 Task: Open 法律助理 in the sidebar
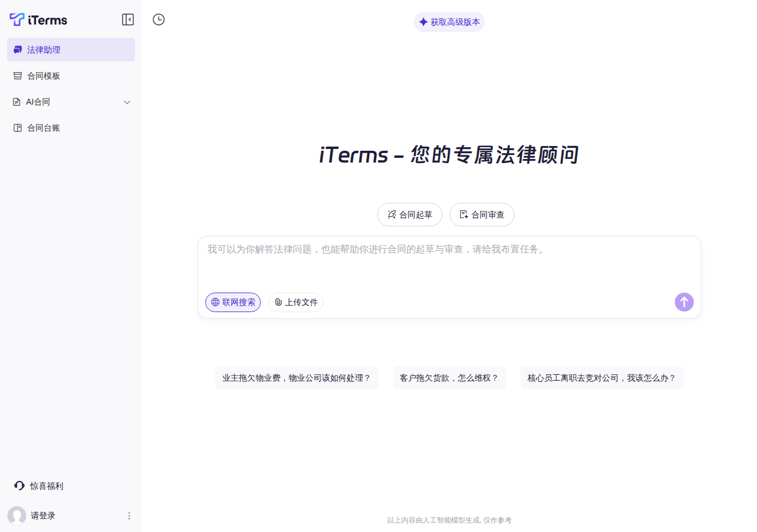click(x=71, y=50)
